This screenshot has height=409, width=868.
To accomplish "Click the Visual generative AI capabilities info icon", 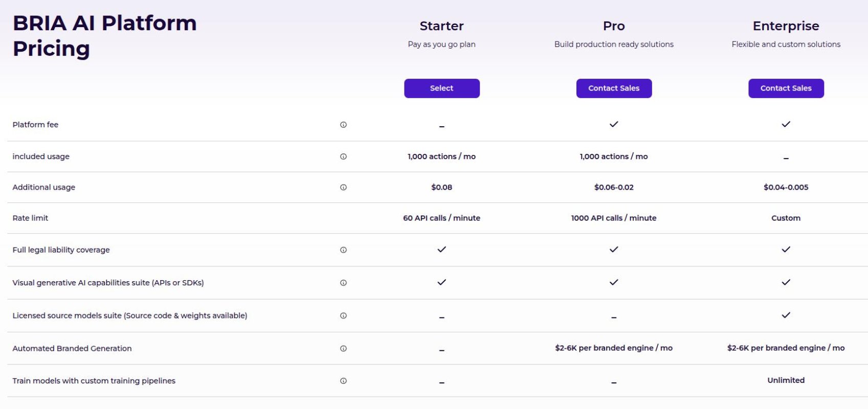I will (343, 282).
